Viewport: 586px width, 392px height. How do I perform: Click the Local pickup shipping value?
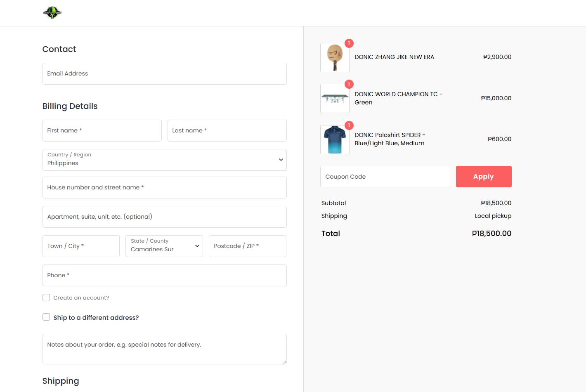tap(493, 216)
